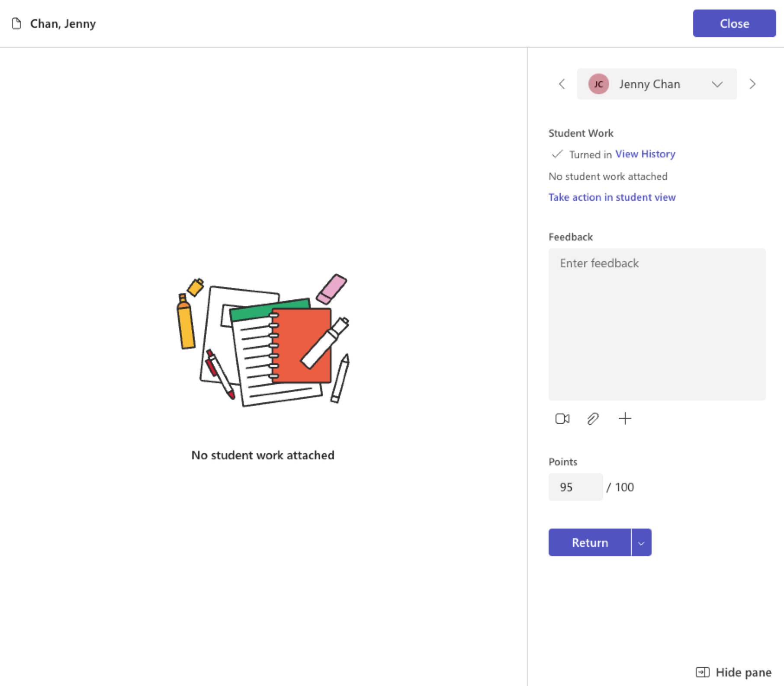Click the hide pane icon at bottom right
The image size is (784, 686).
(x=702, y=672)
